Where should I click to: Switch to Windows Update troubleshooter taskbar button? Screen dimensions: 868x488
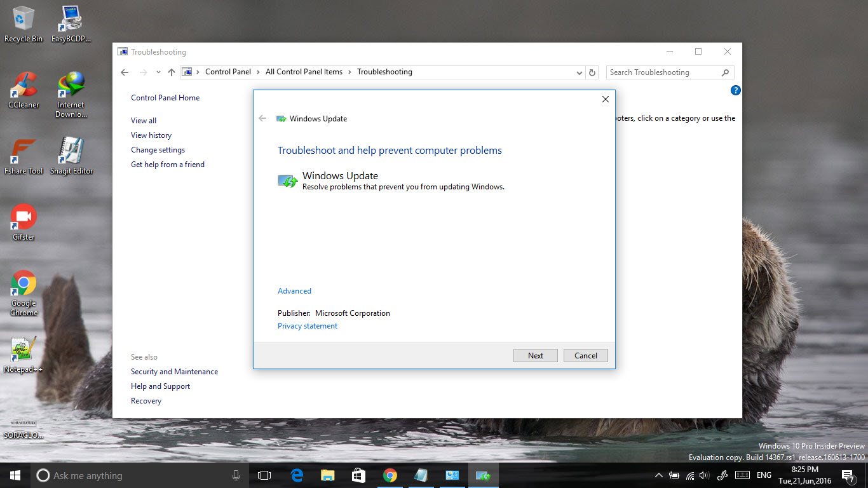point(484,475)
